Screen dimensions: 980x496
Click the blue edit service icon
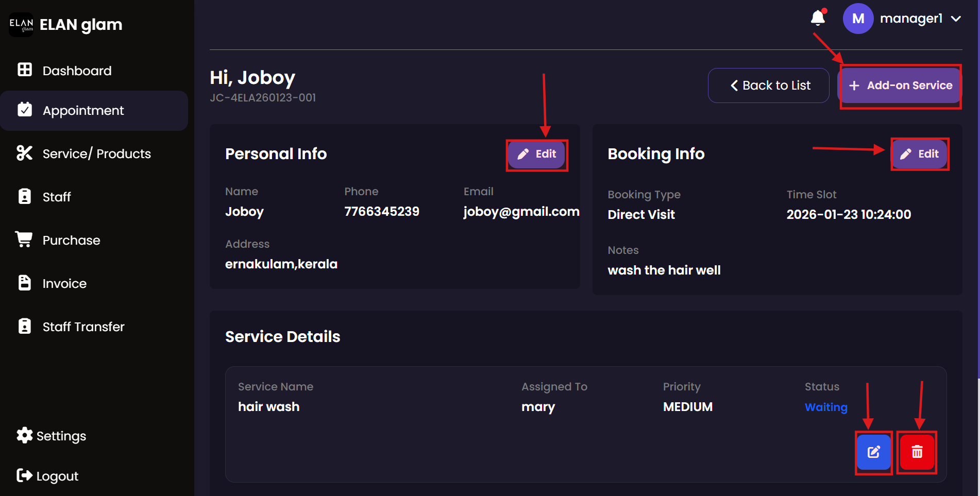click(x=873, y=452)
